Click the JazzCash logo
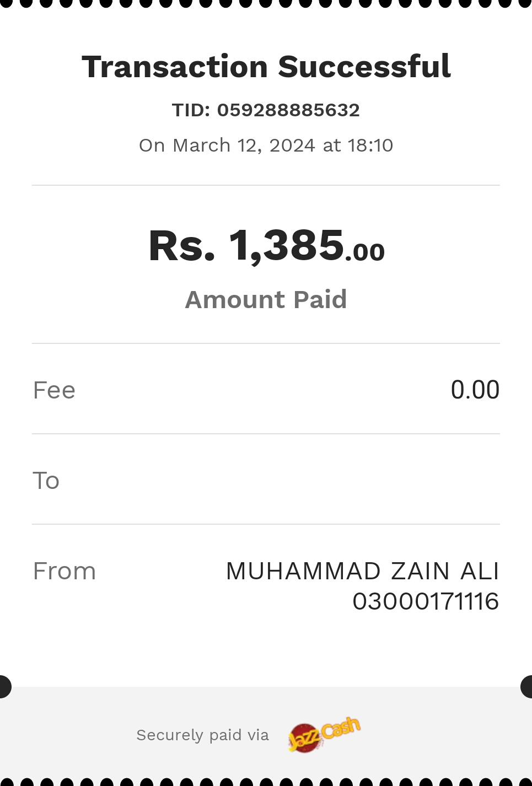This screenshot has height=786, width=532. 324,734
